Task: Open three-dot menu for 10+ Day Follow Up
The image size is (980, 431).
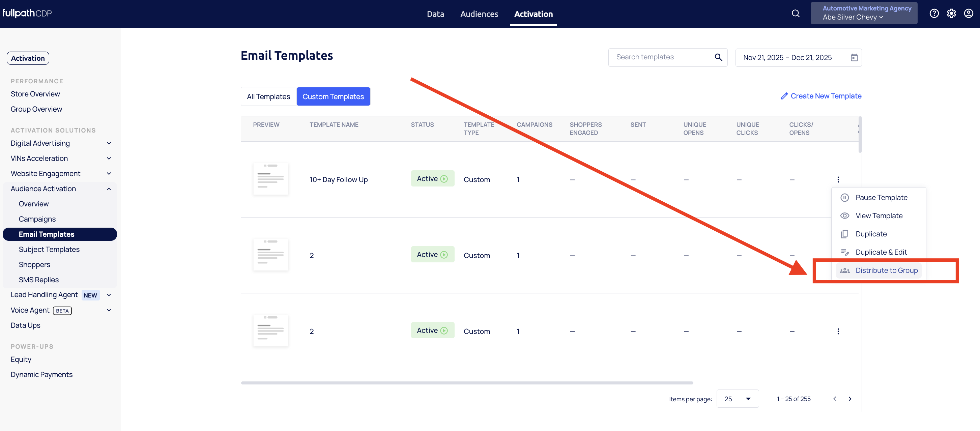Action: [x=838, y=179]
